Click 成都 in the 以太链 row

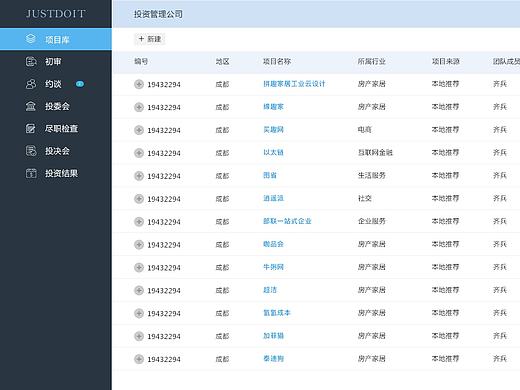point(222,153)
